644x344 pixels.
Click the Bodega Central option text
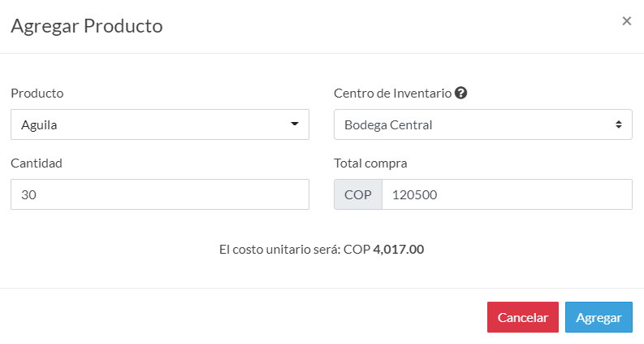coord(388,124)
